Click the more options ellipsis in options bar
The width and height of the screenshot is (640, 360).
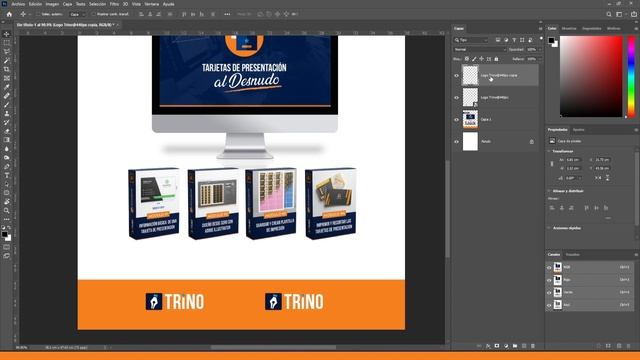(x=227, y=14)
